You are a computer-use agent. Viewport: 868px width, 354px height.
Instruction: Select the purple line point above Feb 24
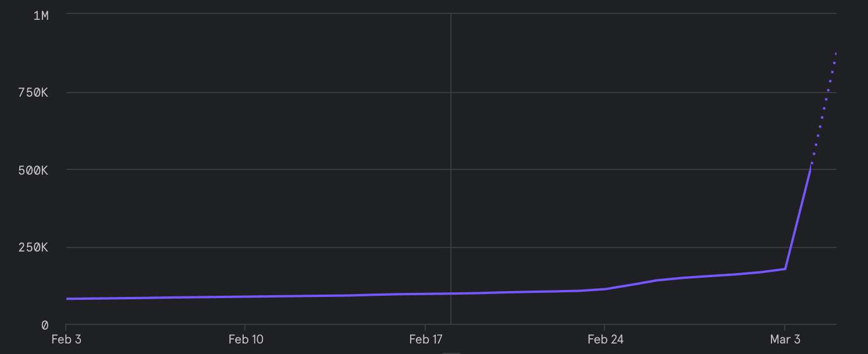pos(605,289)
